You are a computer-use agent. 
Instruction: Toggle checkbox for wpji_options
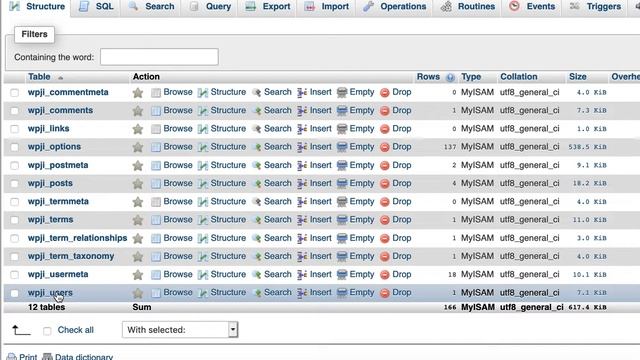tap(15, 147)
